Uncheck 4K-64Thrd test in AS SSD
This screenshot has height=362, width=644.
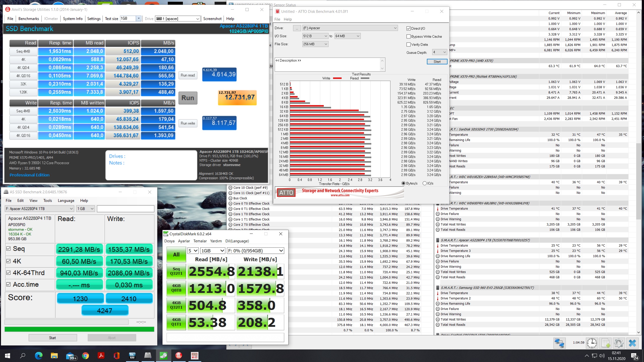pyautogui.click(x=9, y=273)
